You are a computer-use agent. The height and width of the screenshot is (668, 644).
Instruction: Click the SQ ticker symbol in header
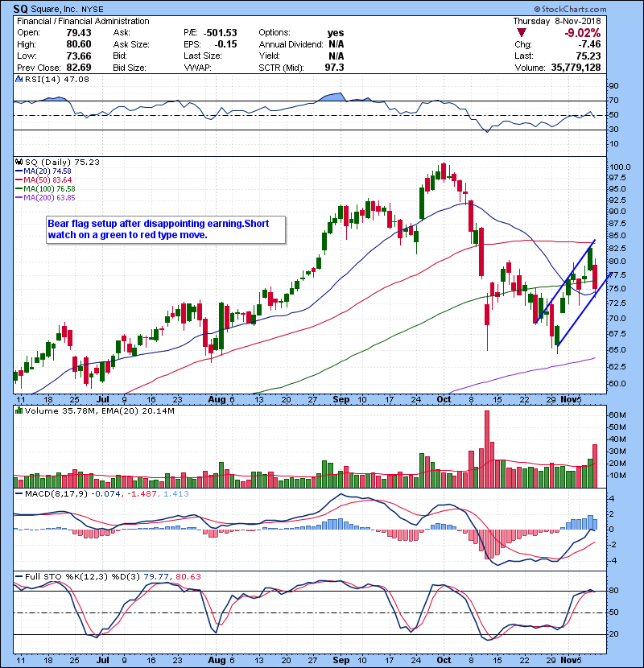coord(20,9)
